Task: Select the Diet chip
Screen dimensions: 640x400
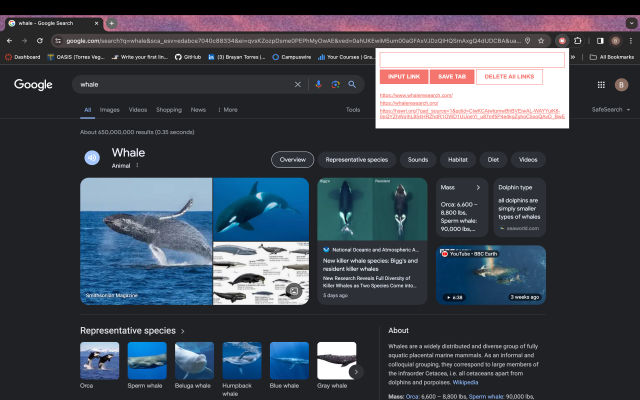Action: pyautogui.click(x=493, y=160)
